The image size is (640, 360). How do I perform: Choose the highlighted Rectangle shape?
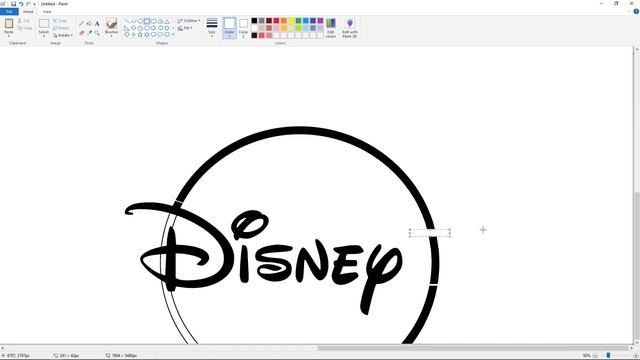pos(147,21)
